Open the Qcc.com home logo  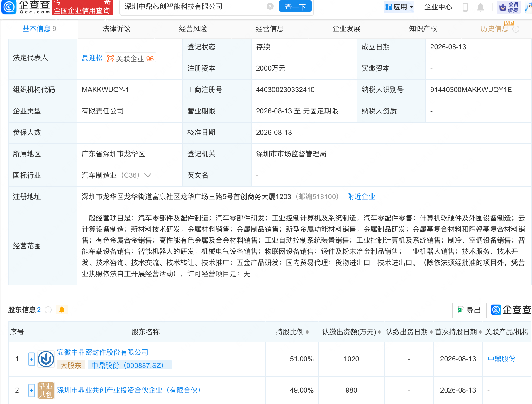coord(26,7)
